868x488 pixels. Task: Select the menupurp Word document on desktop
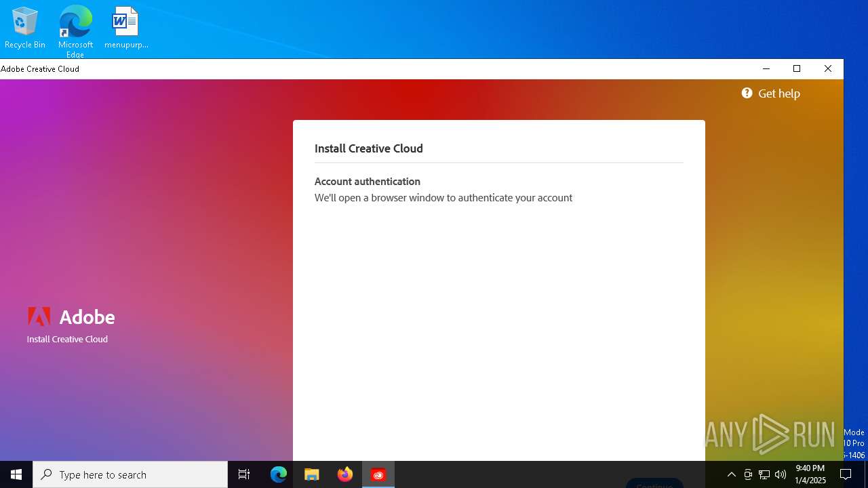pos(126,28)
